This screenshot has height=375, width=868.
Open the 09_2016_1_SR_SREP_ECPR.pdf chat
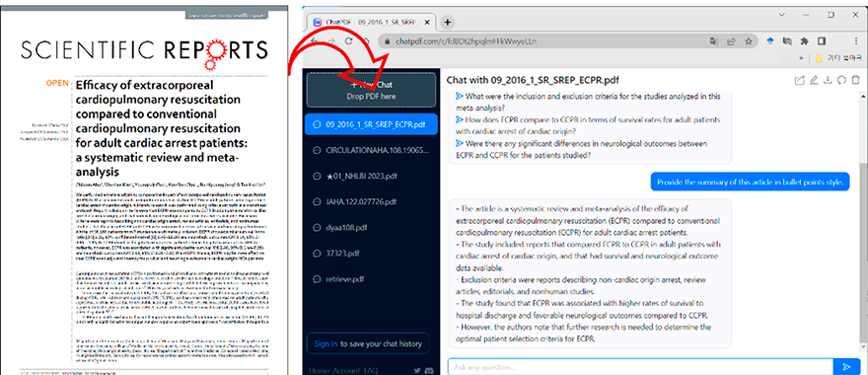click(371, 124)
